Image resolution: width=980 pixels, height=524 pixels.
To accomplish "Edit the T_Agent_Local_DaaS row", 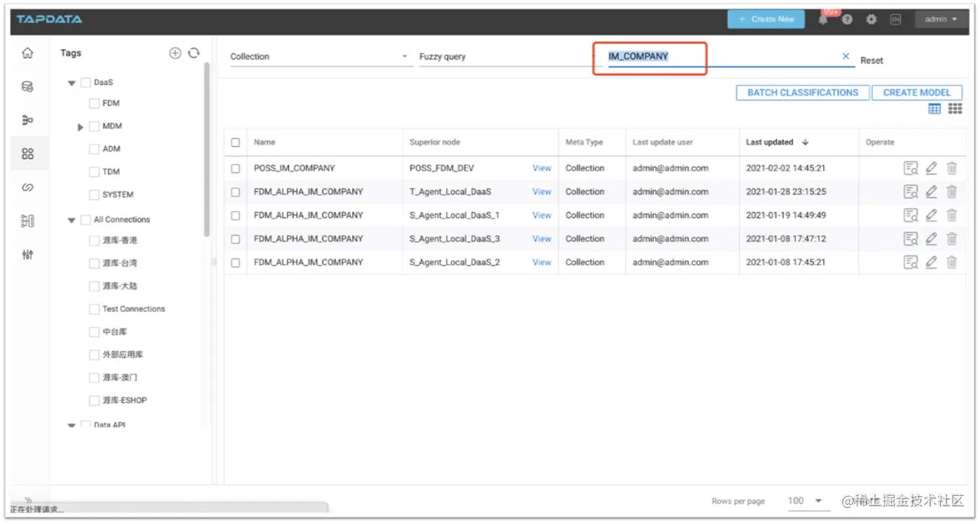I will [931, 192].
